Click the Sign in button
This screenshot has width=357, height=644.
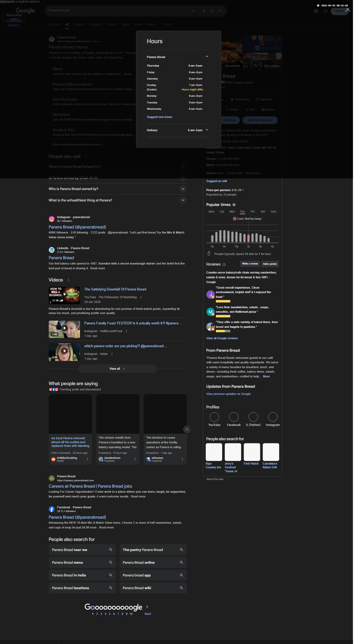[x=340, y=11]
